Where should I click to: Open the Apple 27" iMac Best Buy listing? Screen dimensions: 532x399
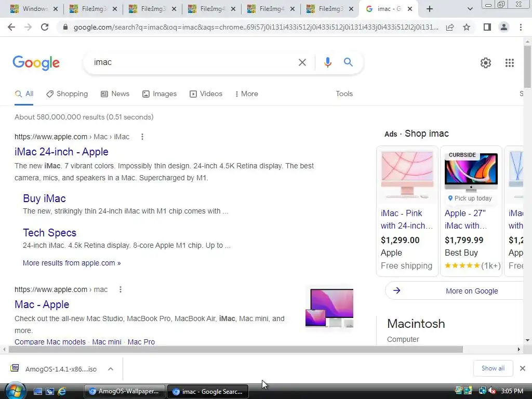click(x=465, y=219)
